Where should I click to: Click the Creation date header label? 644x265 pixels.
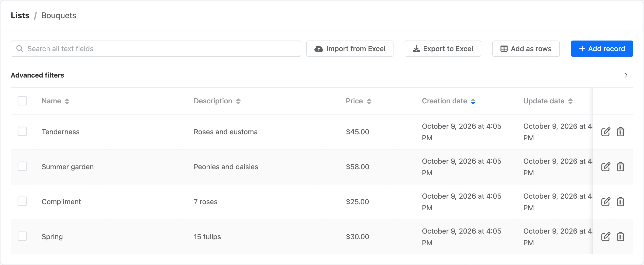pyautogui.click(x=444, y=101)
